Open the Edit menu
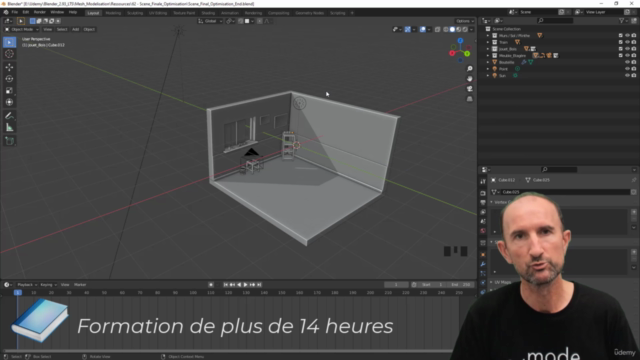The image size is (640, 360). pyautogui.click(x=25, y=12)
